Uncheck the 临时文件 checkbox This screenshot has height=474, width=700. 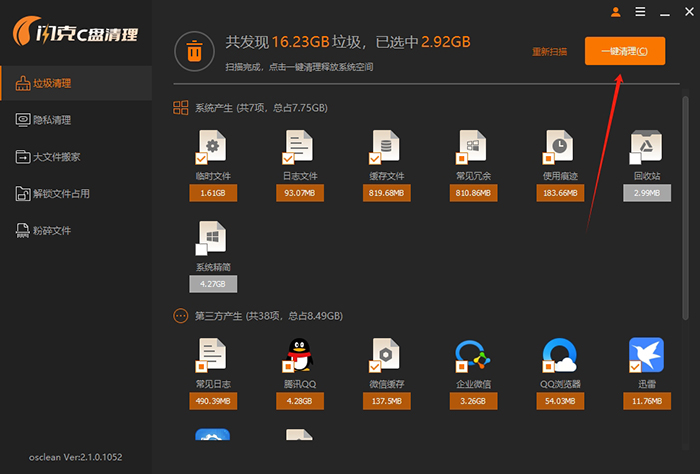(x=201, y=158)
